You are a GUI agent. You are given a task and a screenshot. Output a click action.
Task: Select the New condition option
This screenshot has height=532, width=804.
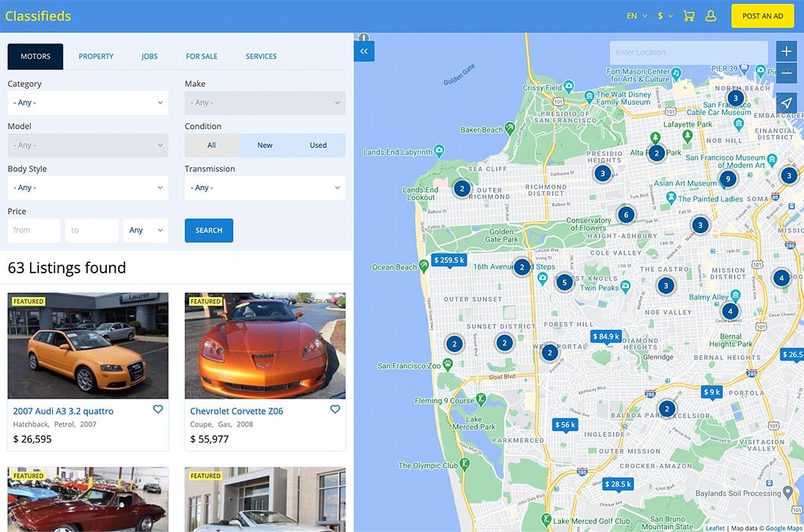click(265, 146)
